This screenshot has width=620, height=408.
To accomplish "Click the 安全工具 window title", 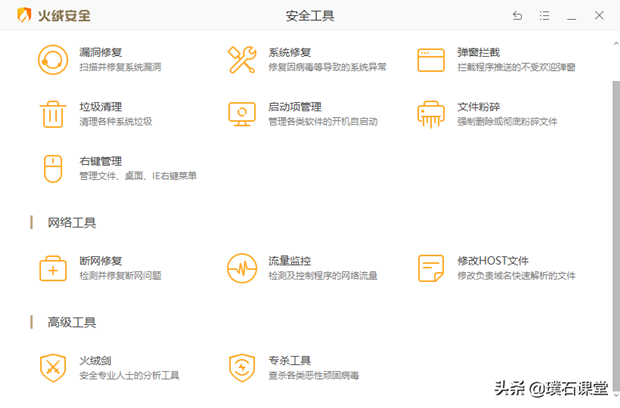I will [x=310, y=16].
